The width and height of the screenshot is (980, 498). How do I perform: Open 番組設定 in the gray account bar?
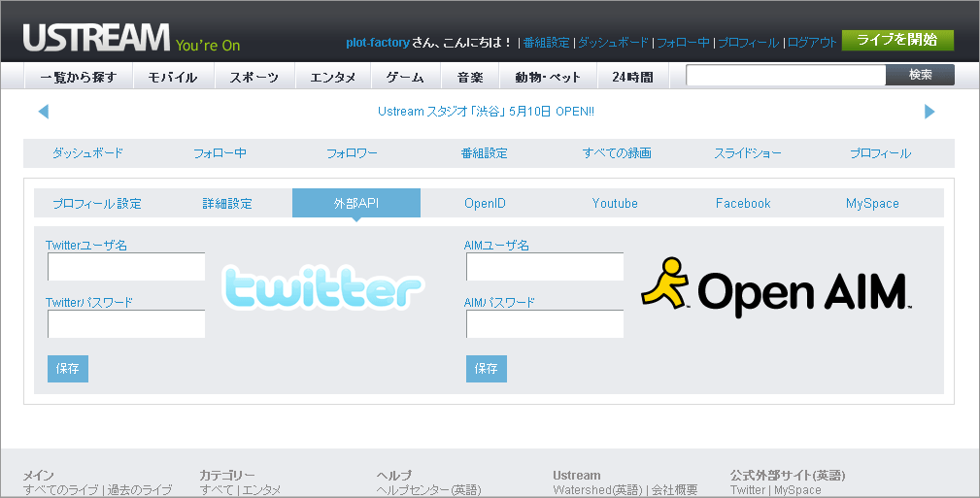485,153
